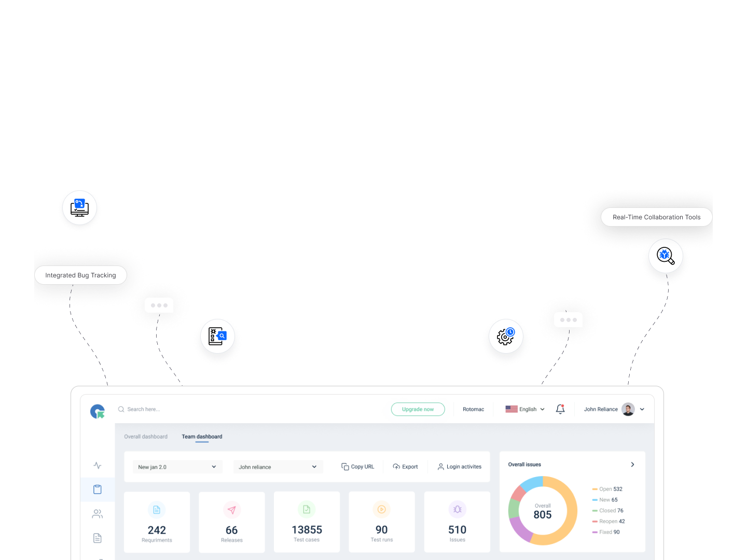Open the John reliance user dropdown
Screen dimensions: 747x560
point(278,467)
